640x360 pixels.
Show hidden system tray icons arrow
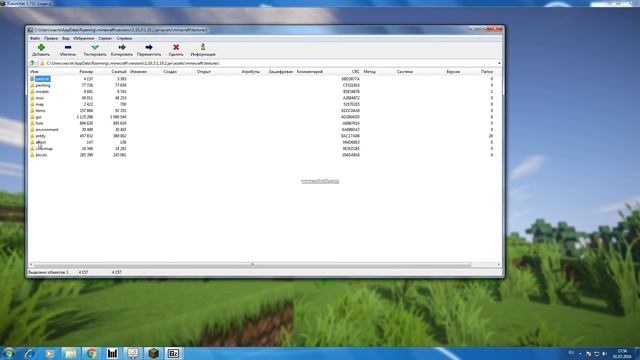pyautogui.click(x=580, y=353)
